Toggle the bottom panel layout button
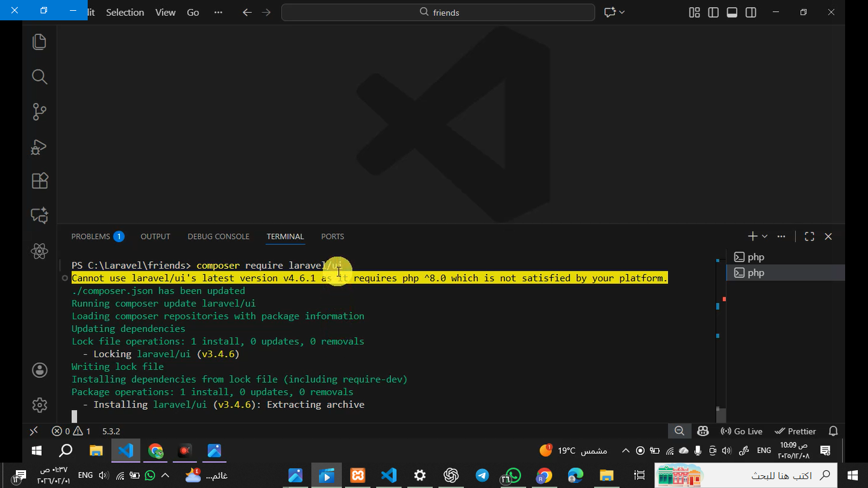Viewport: 868px width, 488px height. pos(732,13)
